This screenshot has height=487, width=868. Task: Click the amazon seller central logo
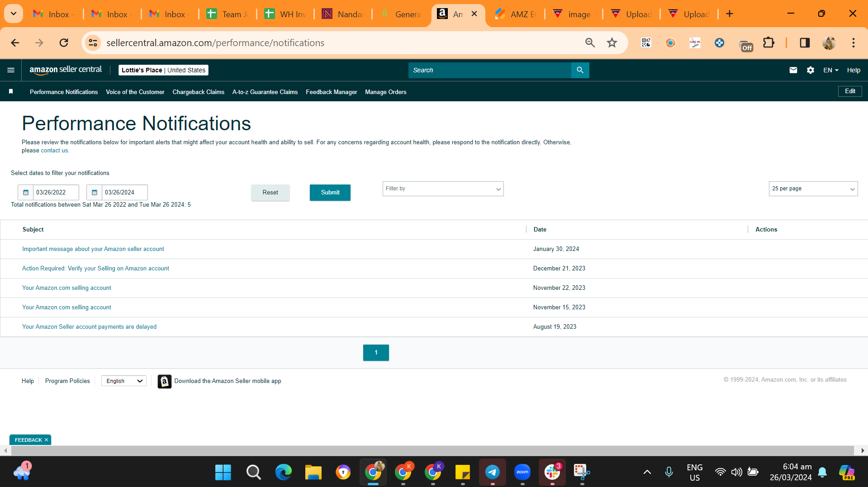66,70
